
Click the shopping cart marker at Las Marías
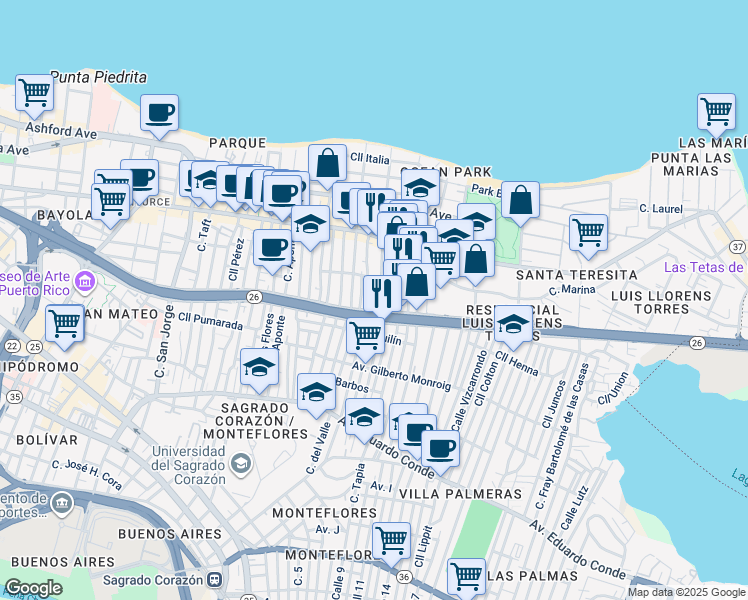[716, 112]
